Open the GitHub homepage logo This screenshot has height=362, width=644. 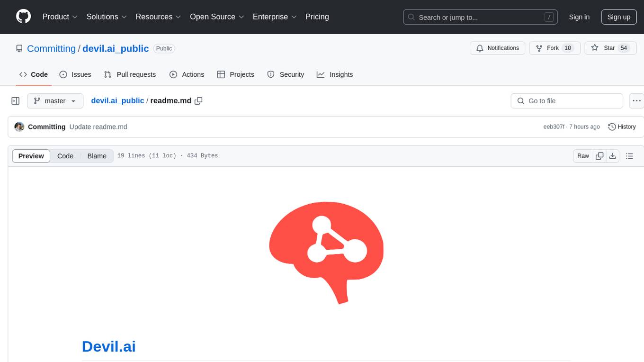tap(23, 17)
